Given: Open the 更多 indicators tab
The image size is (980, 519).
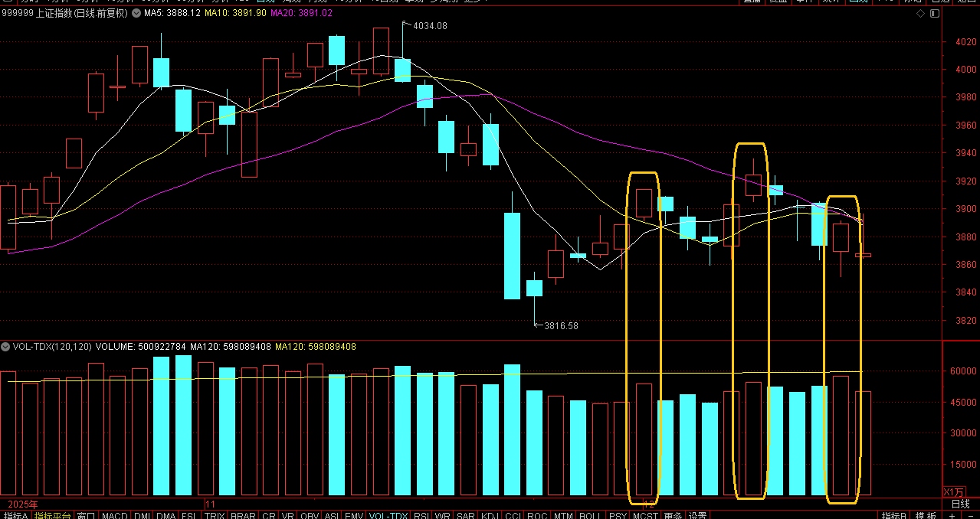Looking at the screenshot, I should coord(673,515).
